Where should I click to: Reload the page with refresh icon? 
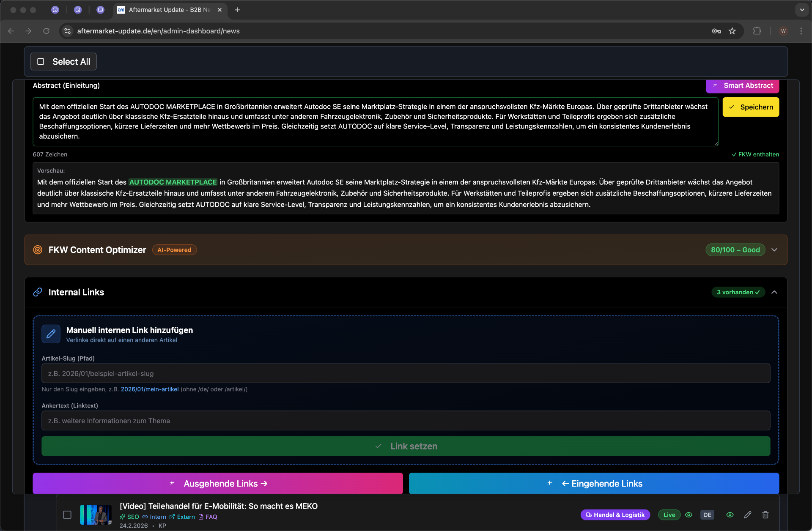pyautogui.click(x=47, y=31)
